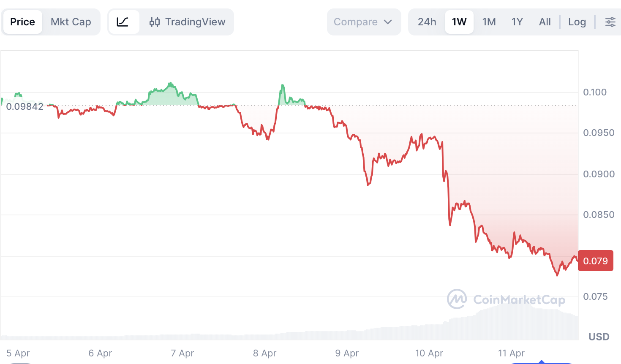The image size is (621, 364).
Task: Show the All time range
Action: click(x=545, y=22)
